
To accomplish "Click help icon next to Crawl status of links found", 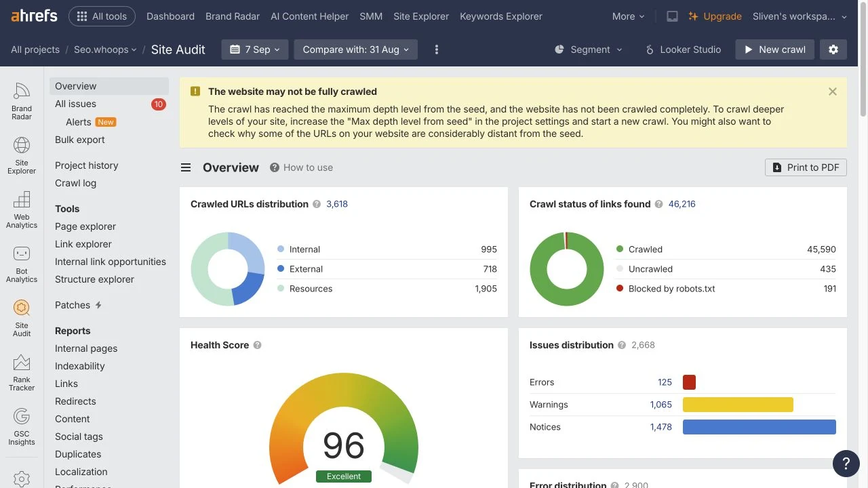I will 658,204.
